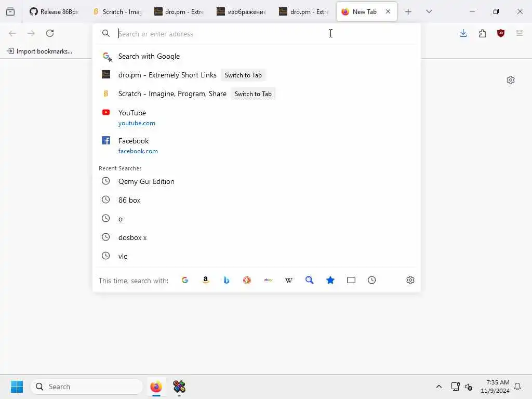The width and height of the screenshot is (532, 399).
Task: Select Search with Google suggestion
Action: [257, 56]
